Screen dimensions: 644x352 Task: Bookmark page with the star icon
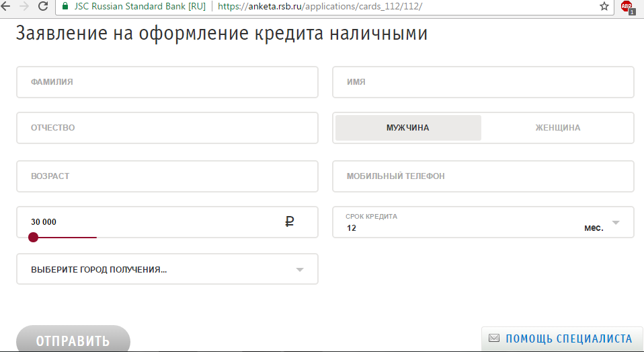pyautogui.click(x=604, y=6)
